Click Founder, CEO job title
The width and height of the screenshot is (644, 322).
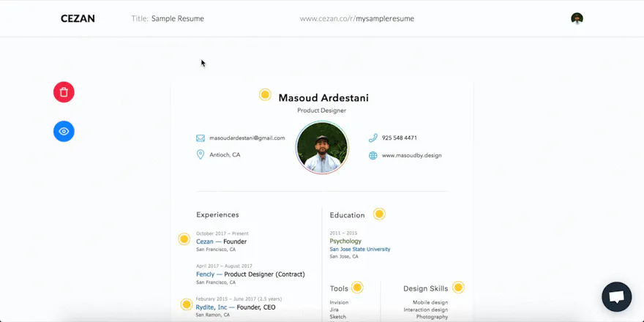pos(257,307)
